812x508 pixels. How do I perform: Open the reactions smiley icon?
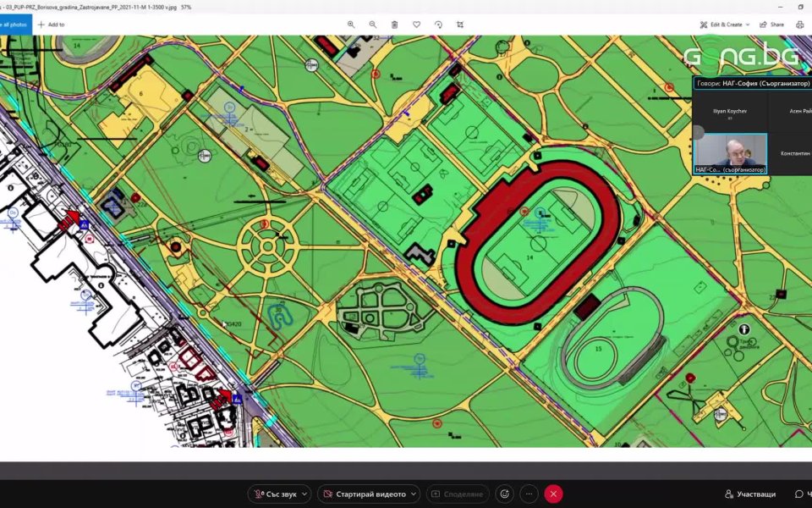(x=505, y=494)
